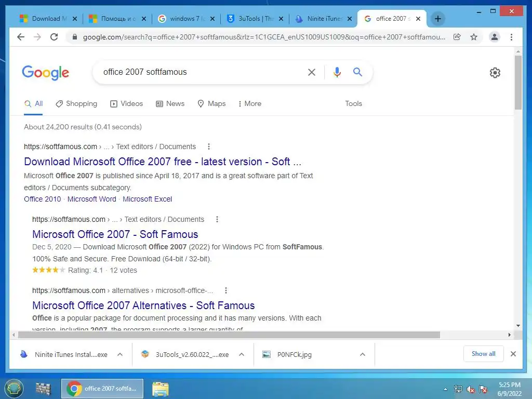Open Microsoft Office 2007 - Soft Famous link
This screenshot has height=399, width=532.
(x=115, y=234)
